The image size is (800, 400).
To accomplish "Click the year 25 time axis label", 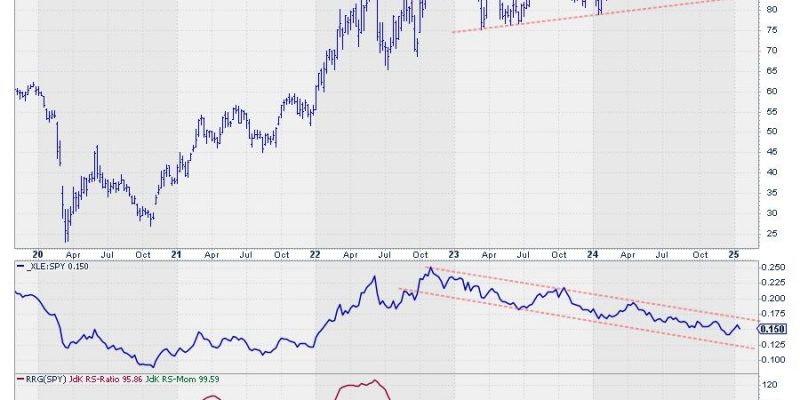I will (734, 254).
